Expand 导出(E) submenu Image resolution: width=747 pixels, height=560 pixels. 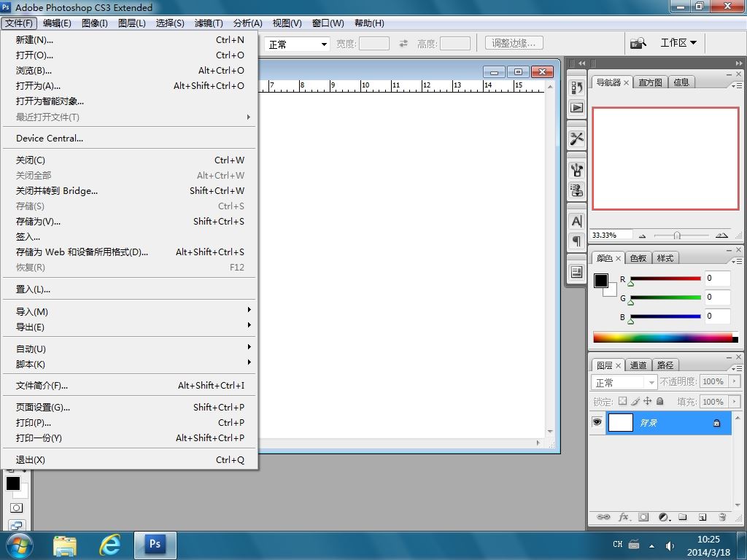(x=129, y=327)
